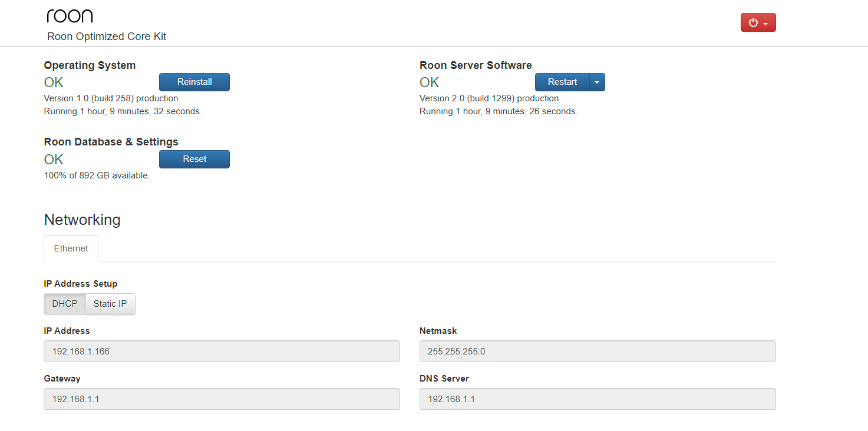Click the Version 1.0 (build 258) text
The width and height of the screenshot is (868, 431).
(x=111, y=98)
